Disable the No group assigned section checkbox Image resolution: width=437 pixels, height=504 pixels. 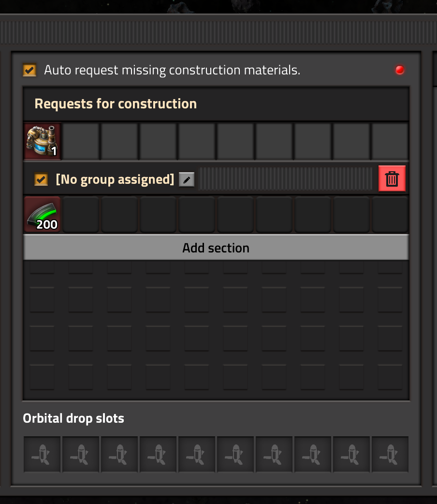coord(41,180)
